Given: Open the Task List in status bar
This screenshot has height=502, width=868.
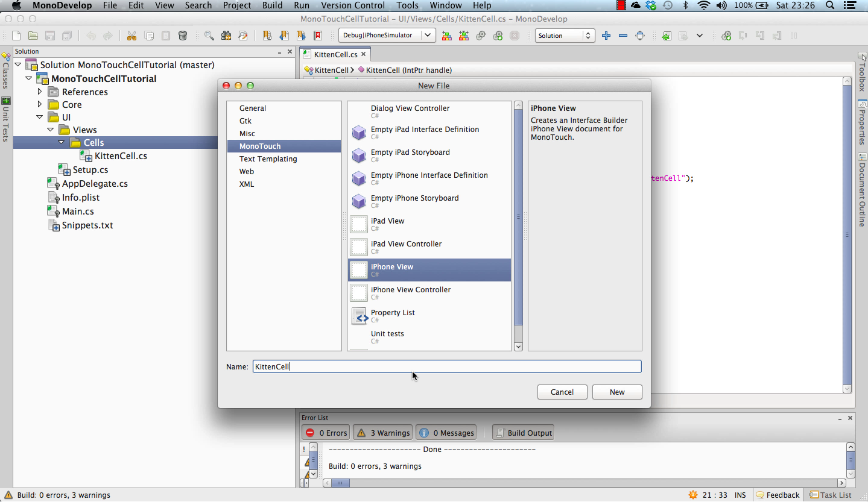Looking at the screenshot, I should tap(830, 495).
